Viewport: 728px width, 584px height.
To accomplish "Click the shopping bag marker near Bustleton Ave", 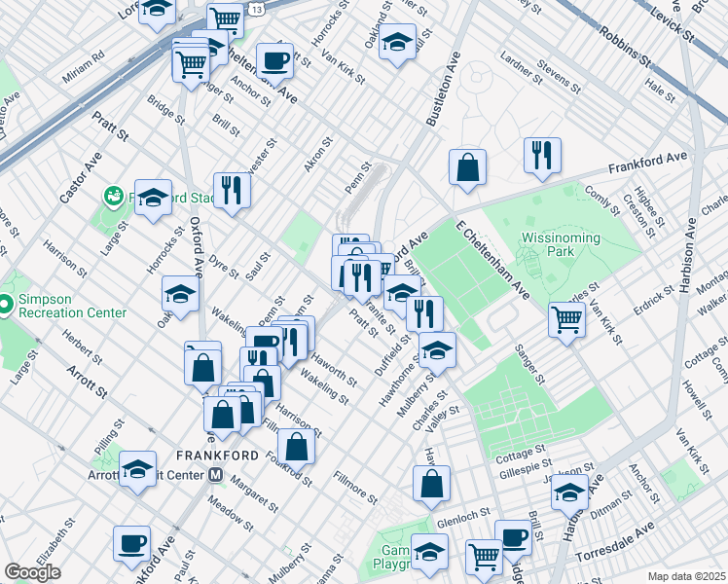I will pos(468,166).
